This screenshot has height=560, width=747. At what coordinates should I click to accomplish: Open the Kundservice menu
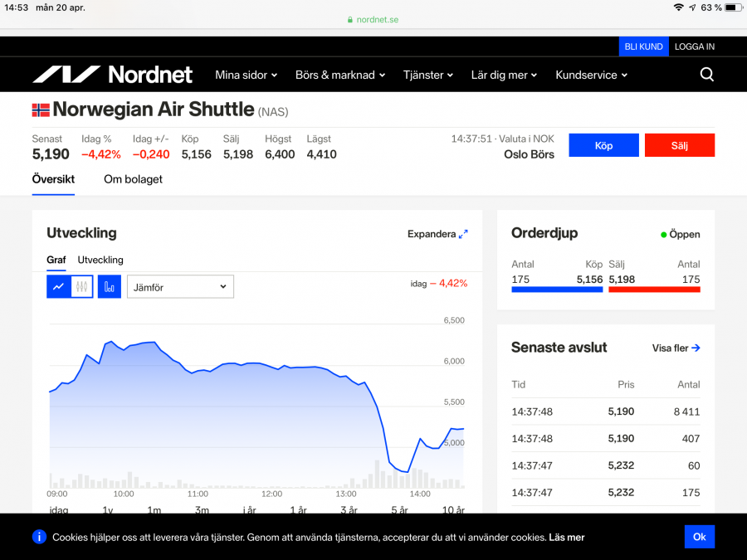tap(591, 75)
